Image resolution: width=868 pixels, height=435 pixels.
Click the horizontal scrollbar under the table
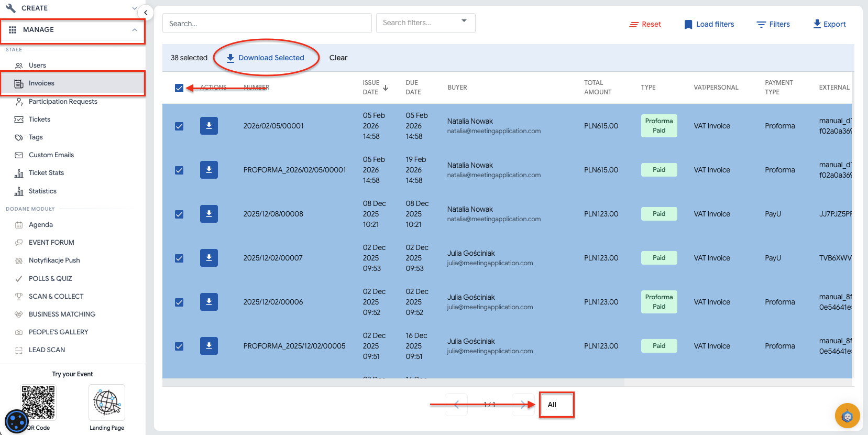click(393, 383)
